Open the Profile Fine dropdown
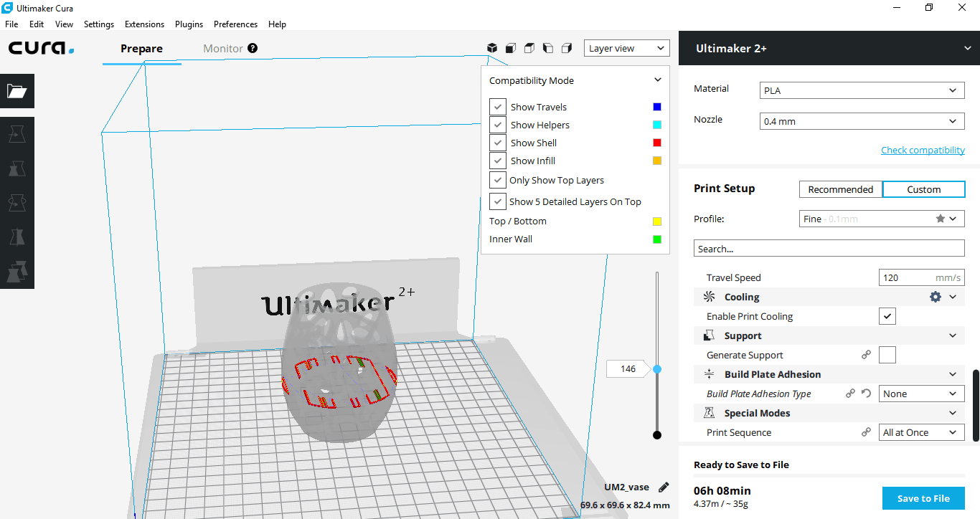This screenshot has height=519, width=980. click(x=882, y=219)
